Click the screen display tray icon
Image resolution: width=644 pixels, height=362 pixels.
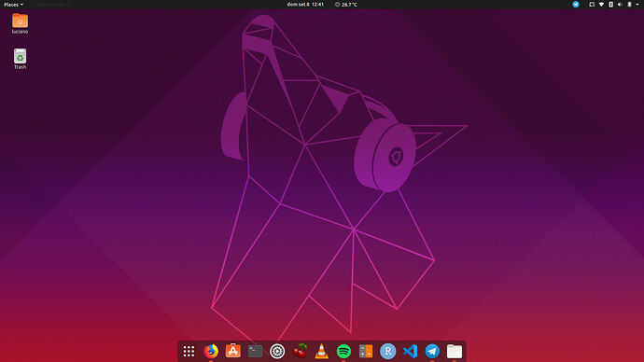pyautogui.click(x=592, y=5)
